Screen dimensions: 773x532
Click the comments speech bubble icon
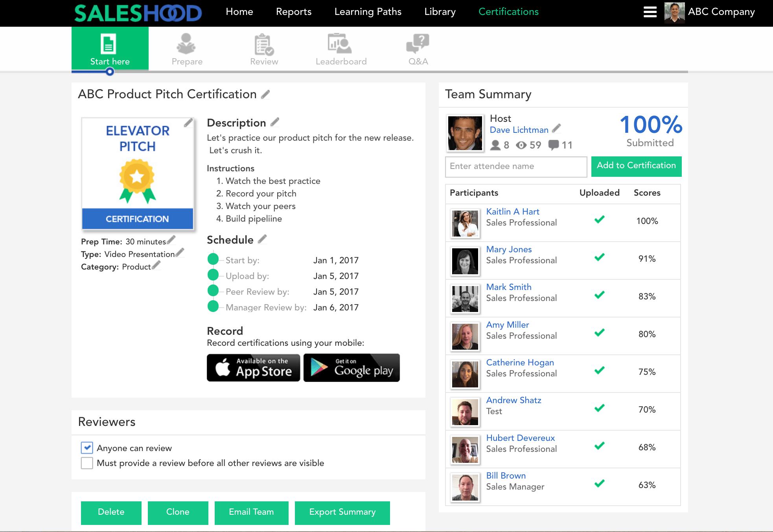(554, 145)
